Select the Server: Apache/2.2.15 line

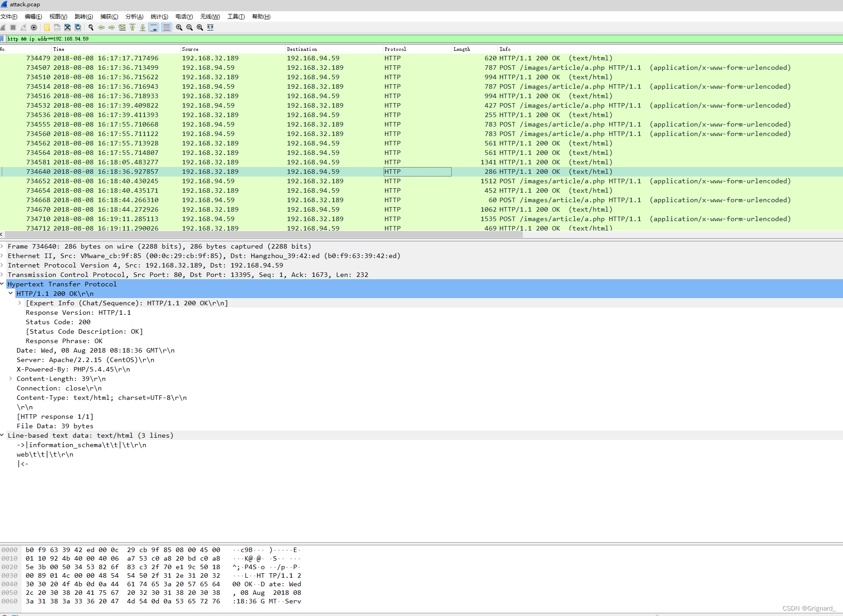[86, 360]
